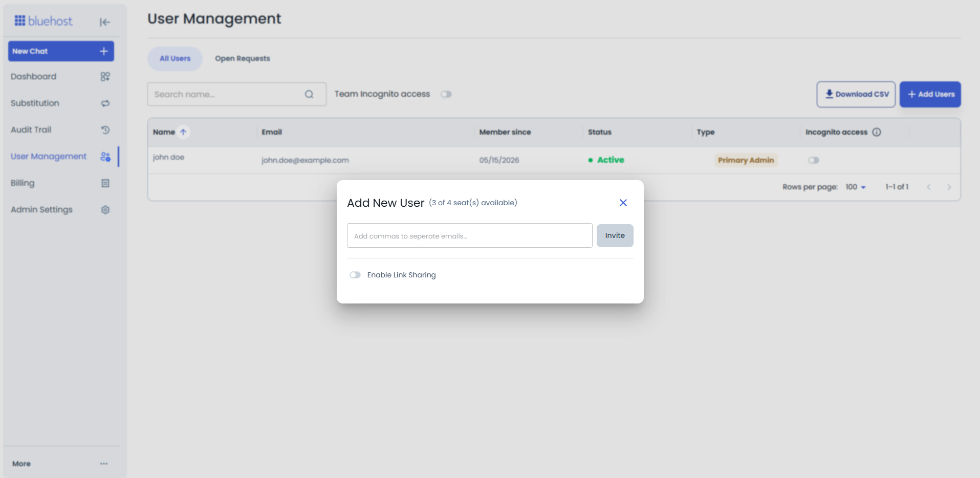This screenshot has height=478, width=980.
Task: Click the 05/15/2026 date cell
Action: click(499, 160)
